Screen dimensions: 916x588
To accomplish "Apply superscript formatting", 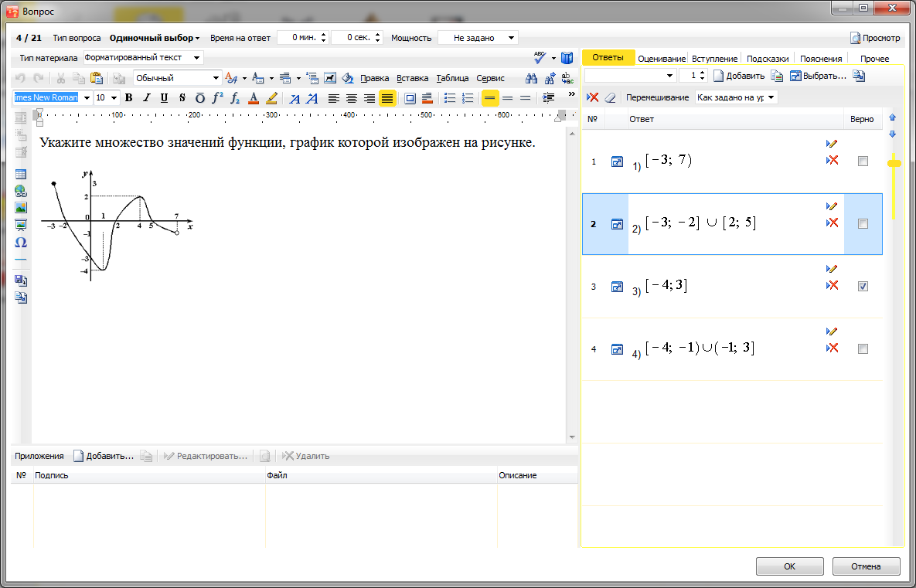I will [217, 98].
